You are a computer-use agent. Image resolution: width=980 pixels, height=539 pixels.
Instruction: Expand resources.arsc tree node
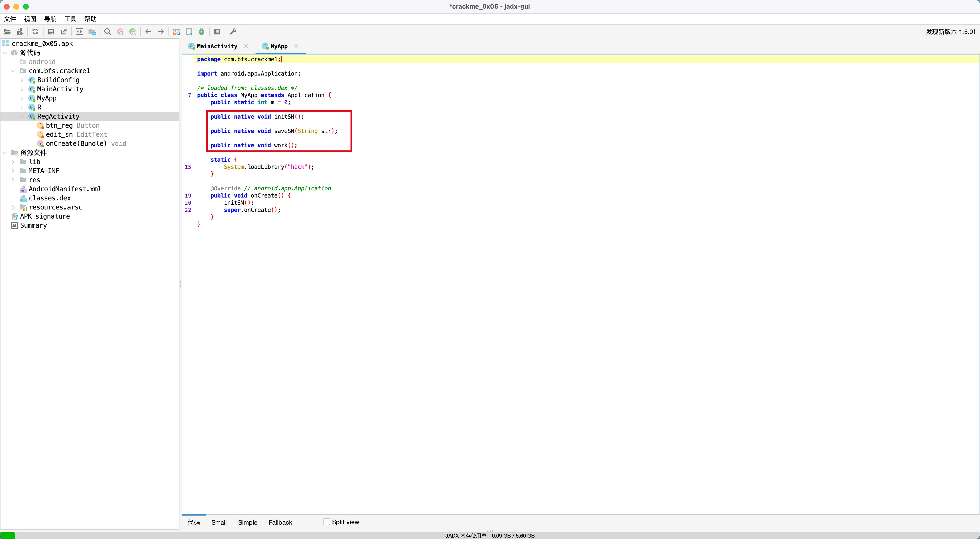[13, 207]
